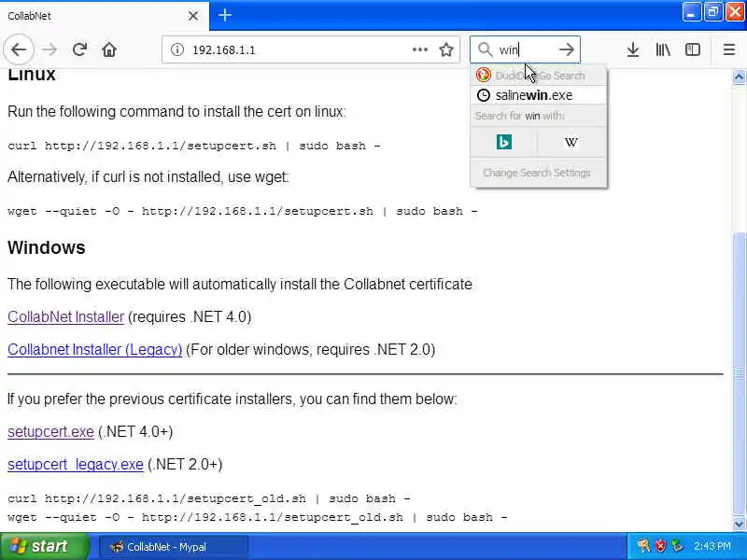
Task: Open the hamburger application menu
Action: coord(729,49)
